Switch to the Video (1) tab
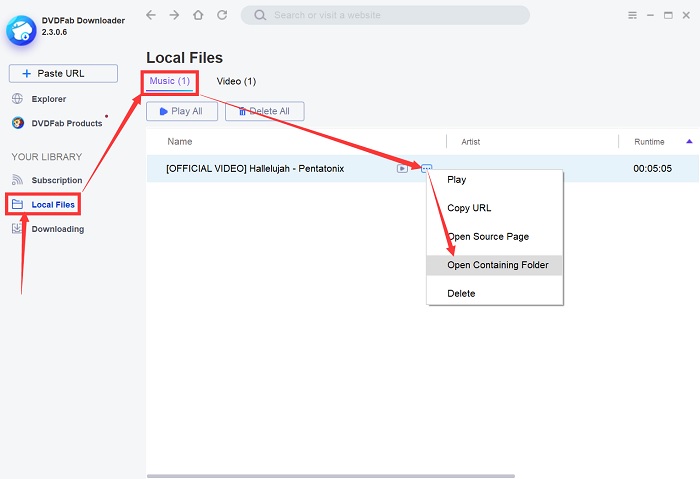This screenshot has height=479, width=700. coord(236,81)
